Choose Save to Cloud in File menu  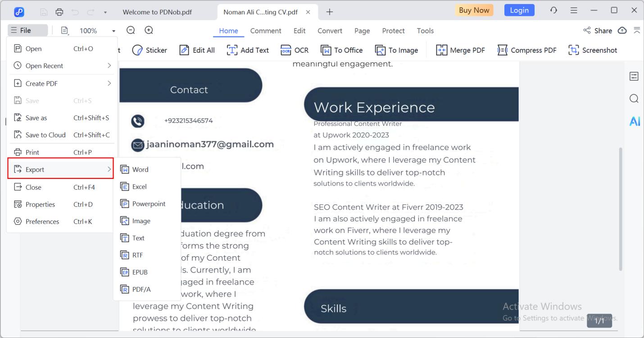pyautogui.click(x=62, y=135)
